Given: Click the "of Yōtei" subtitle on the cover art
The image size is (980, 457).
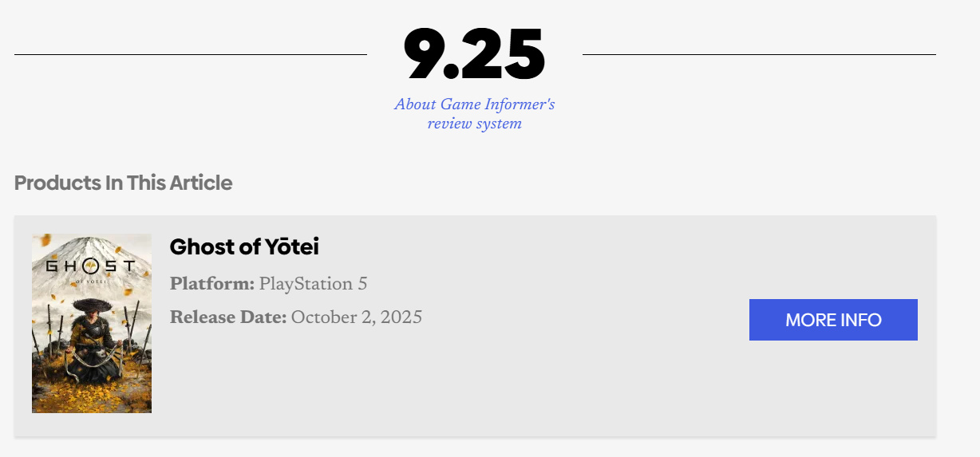Looking at the screenshot, I should coord(91,282).
